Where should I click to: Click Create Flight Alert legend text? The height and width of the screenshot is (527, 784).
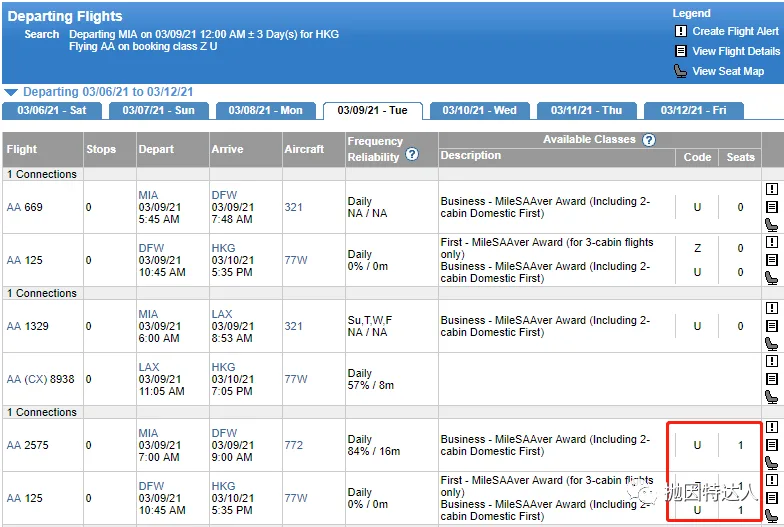pyautogui.click(x=736, y=31)
